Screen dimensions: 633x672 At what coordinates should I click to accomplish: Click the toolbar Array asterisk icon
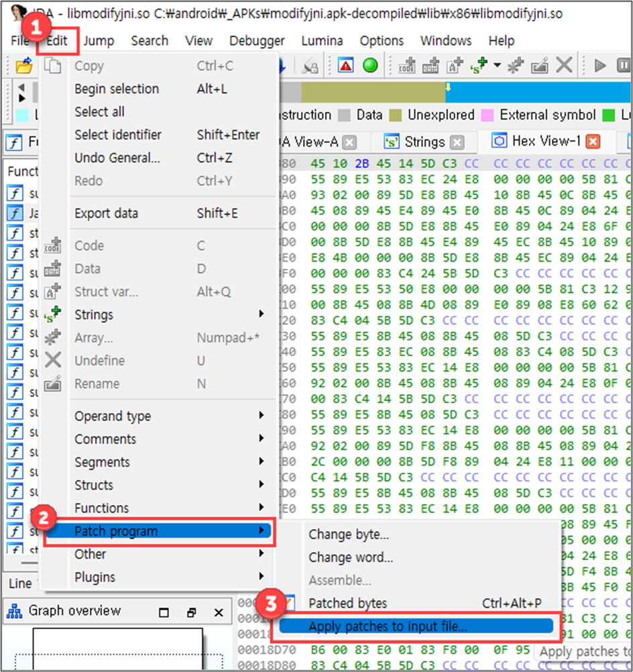pos(516,65)
